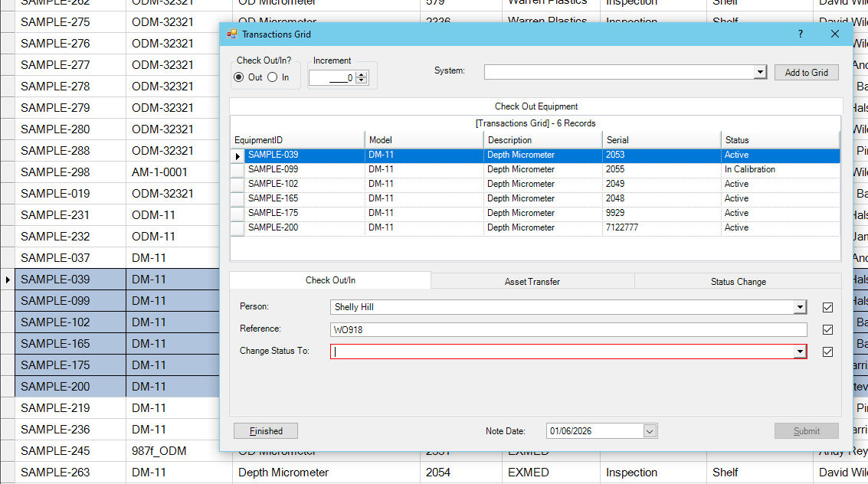Toggle the checkbox next to Person field
The height and width of the screenshot is (484, 868).
tap(827, 308)
